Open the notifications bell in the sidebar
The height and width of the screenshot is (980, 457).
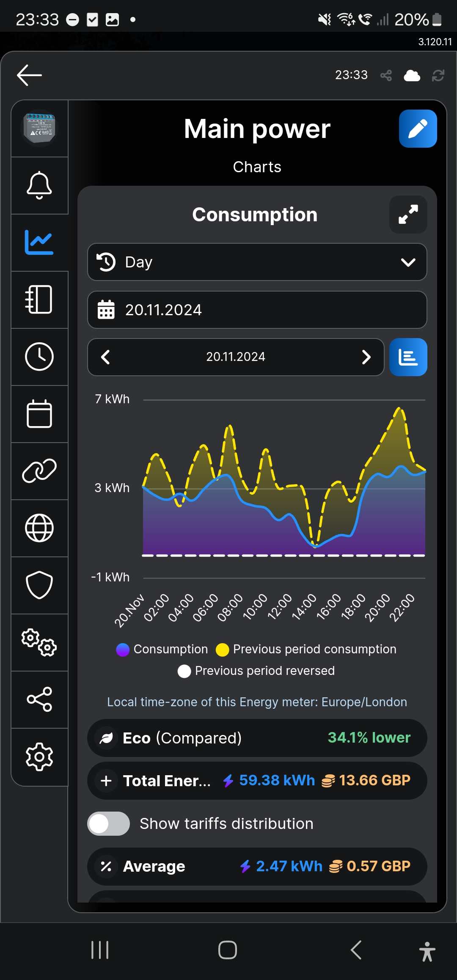(x=39, y=185)
